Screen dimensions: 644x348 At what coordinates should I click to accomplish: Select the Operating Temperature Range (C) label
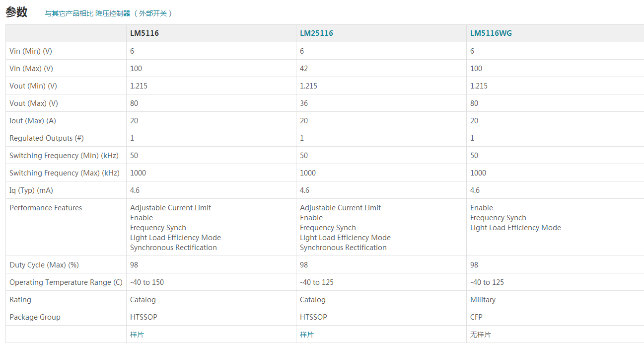[x=66, y=282]
